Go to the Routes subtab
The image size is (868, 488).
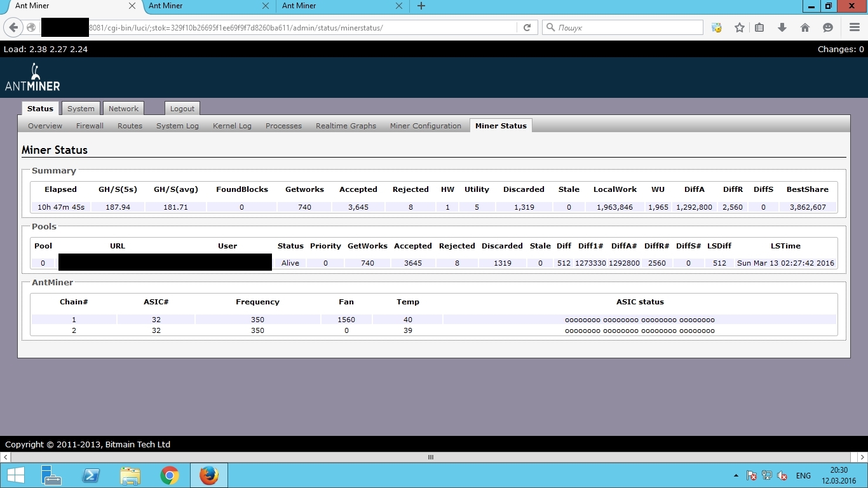130,126
